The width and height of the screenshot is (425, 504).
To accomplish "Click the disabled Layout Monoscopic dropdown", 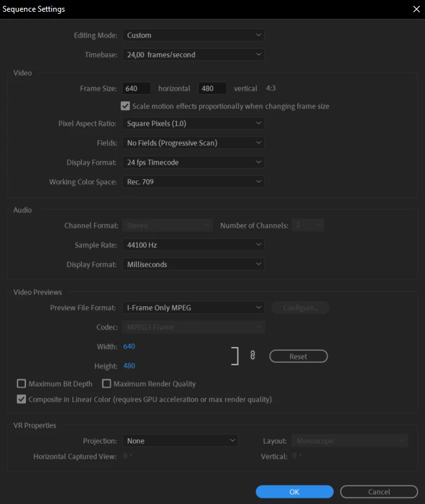I will coord(350,440).
